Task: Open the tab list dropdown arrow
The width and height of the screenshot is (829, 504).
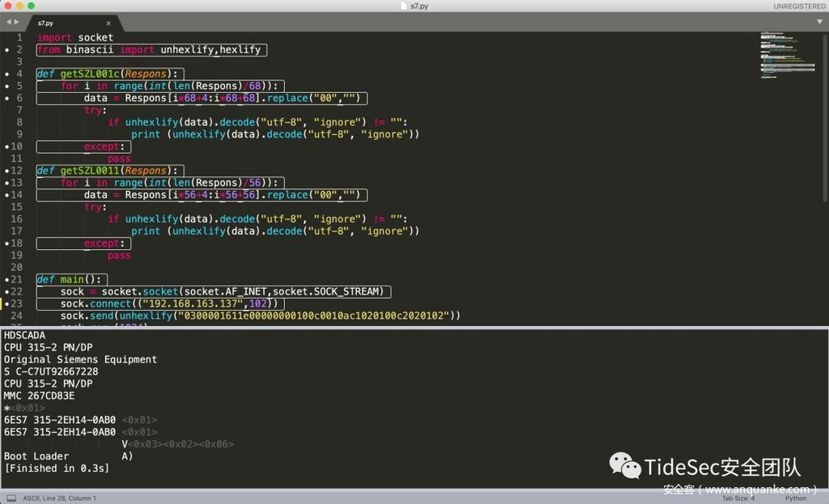Action: [x=819, y=22]
